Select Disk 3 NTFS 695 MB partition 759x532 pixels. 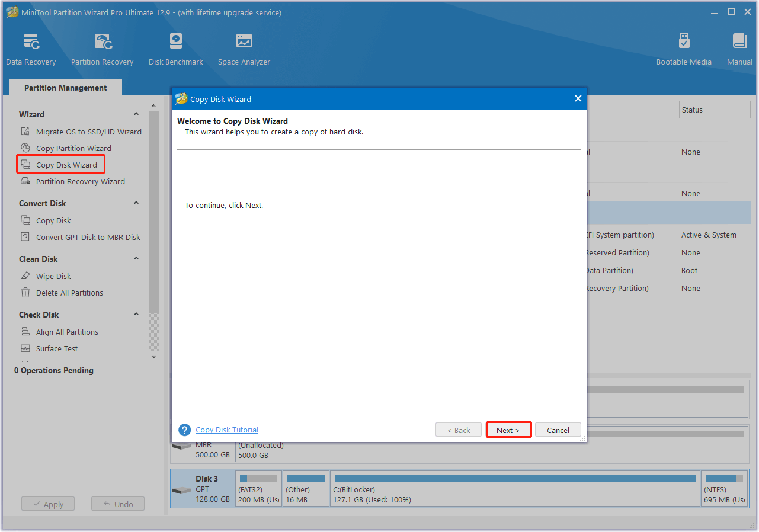point(725,488)
